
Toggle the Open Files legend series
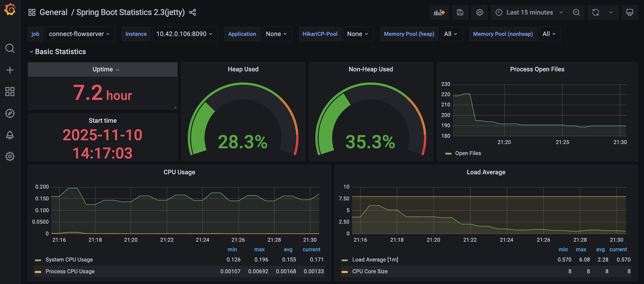(468, 153)
